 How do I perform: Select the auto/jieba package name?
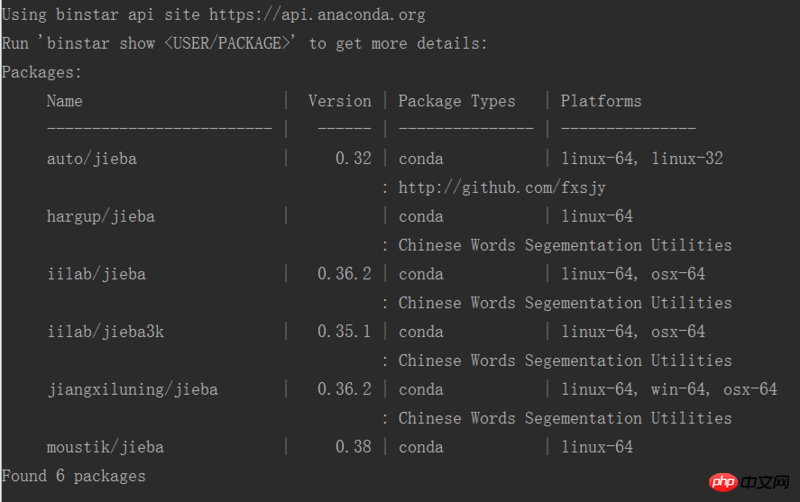click(92, 159)
